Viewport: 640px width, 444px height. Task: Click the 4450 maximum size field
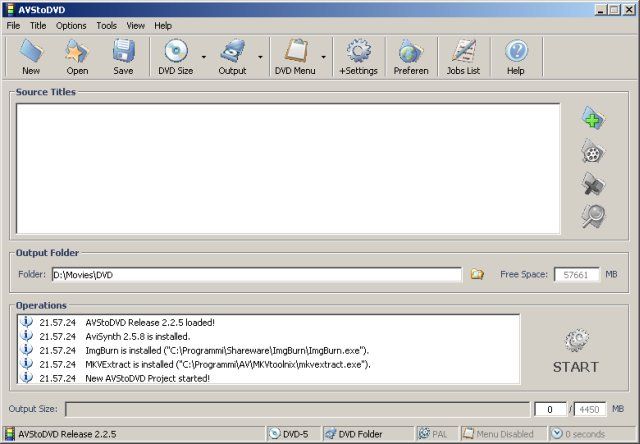click(x=589, y=409)
